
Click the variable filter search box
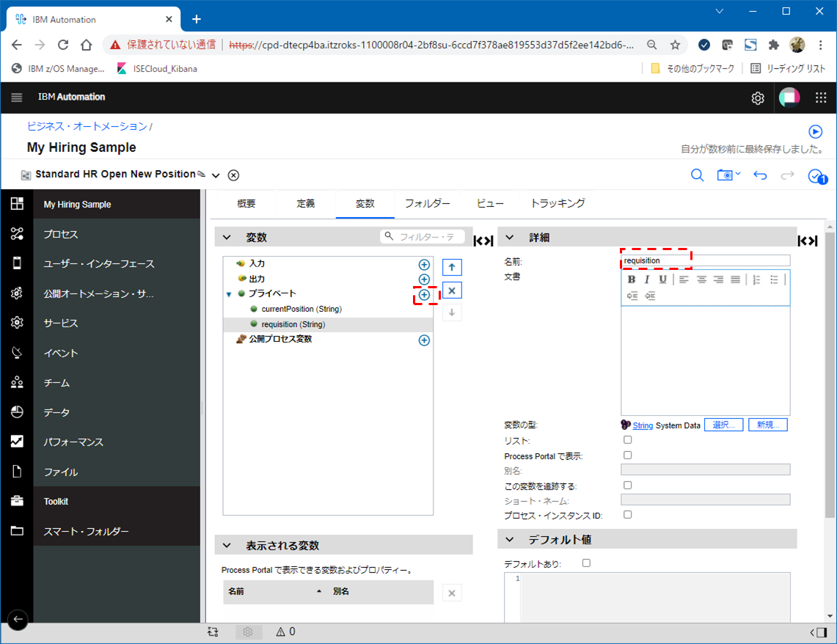423,236
